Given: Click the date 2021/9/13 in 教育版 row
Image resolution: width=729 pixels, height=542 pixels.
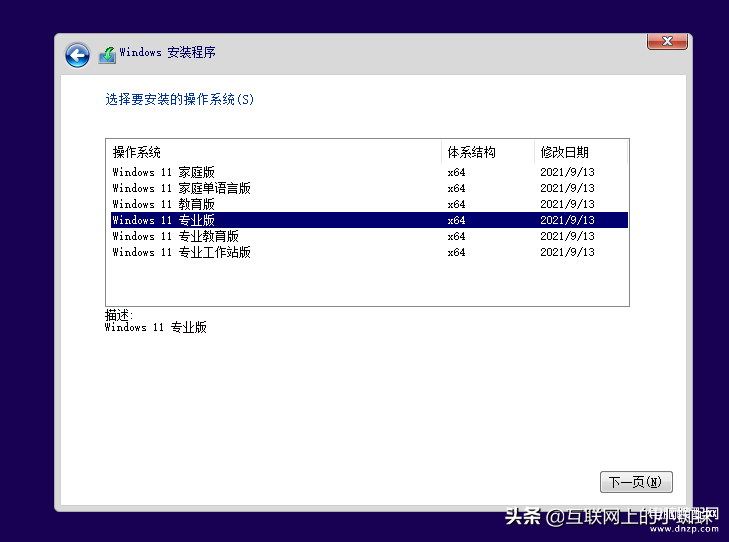Looking at the screenshot, I should coord(567,204).
